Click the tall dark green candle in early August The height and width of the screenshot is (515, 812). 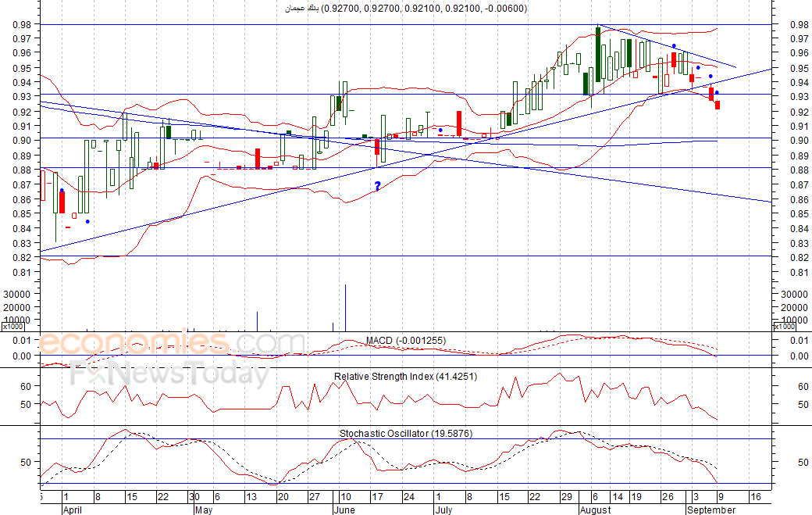(x=597, y=55)
